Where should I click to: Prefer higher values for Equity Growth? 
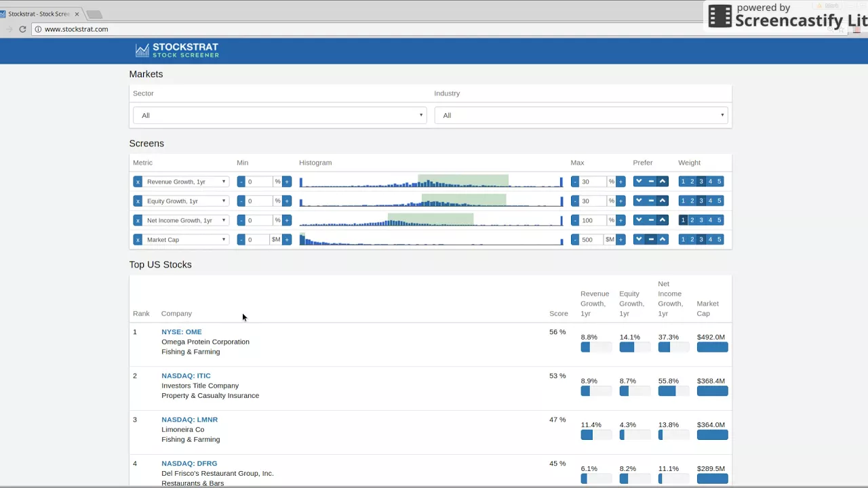click(x=663, y=201)
